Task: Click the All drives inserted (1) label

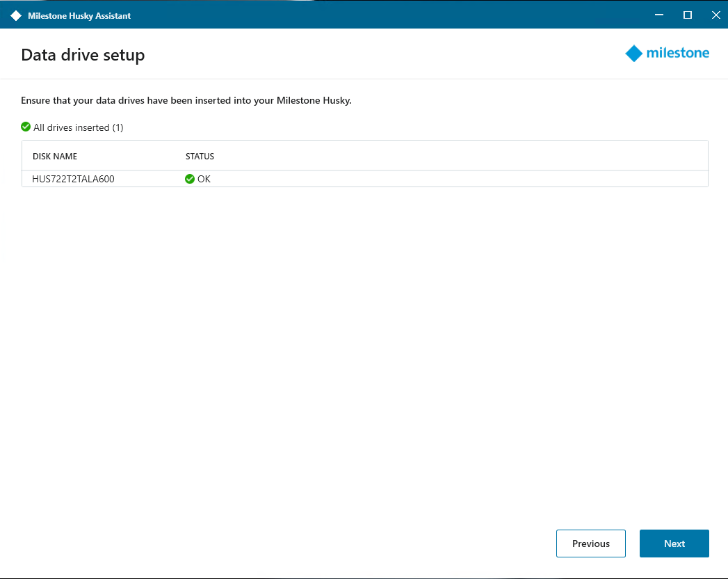Action: click(79, 127)
